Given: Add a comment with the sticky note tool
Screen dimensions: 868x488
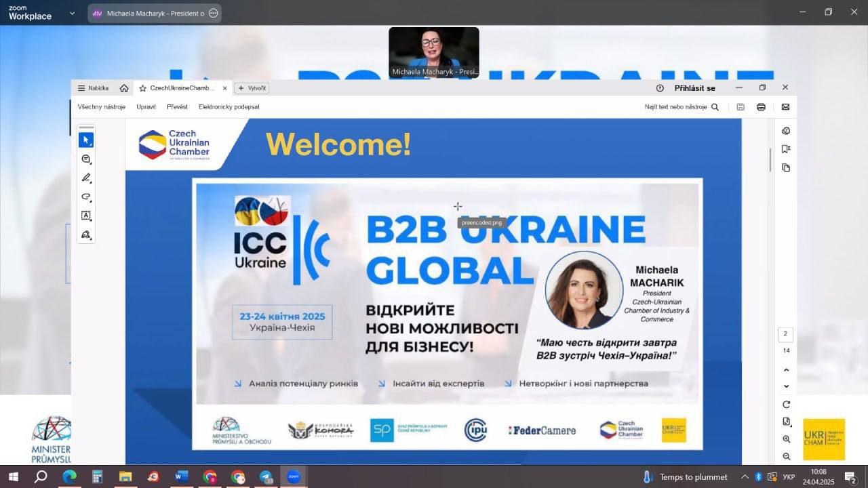Looking at the screenshot, I should (86, 159).
